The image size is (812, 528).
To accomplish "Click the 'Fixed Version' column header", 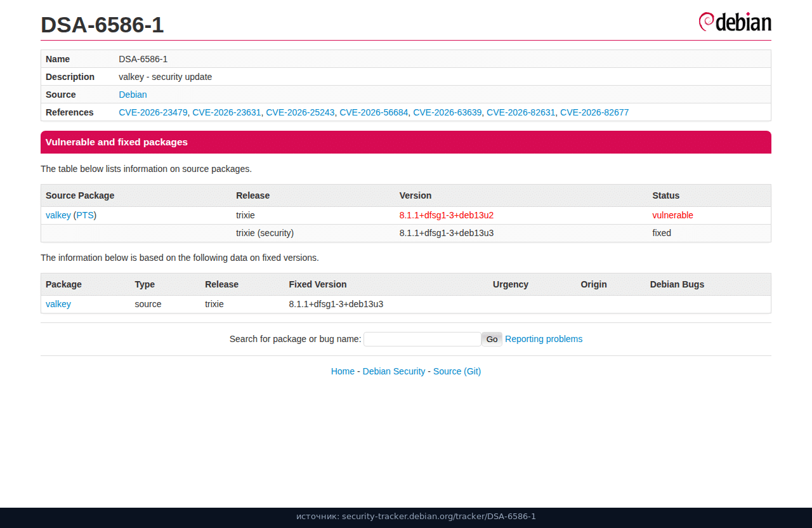I will (x=318, y=284).
